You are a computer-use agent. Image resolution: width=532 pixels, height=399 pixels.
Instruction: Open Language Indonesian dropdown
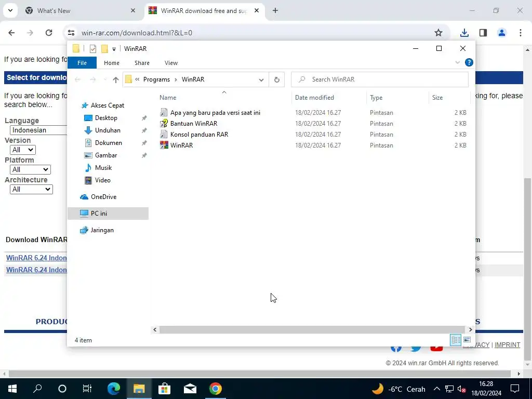pyautogui.click(x=38, y=130)
